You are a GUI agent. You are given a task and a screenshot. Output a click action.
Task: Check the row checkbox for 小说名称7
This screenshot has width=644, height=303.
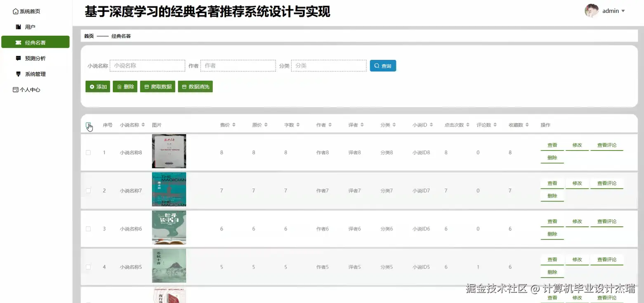pyautogui.click(x=88, y=190)
